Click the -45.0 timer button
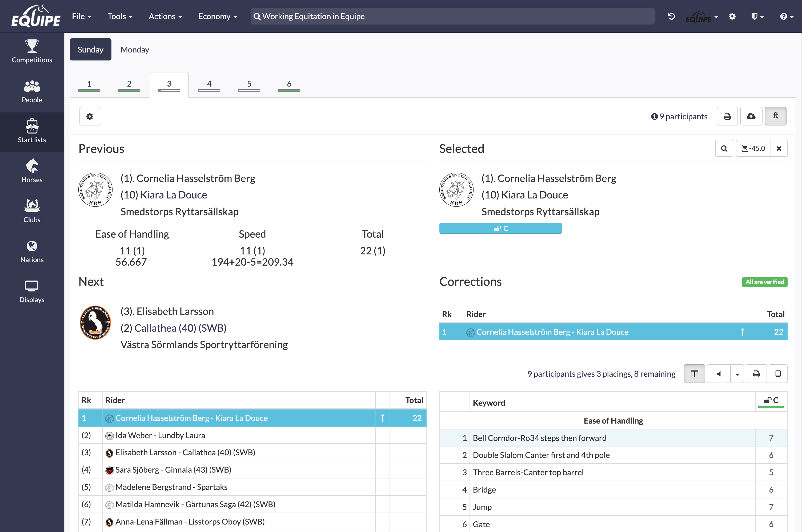Image resolution: width=802 pixels, height=532 pixels. [x=753, y=148]
